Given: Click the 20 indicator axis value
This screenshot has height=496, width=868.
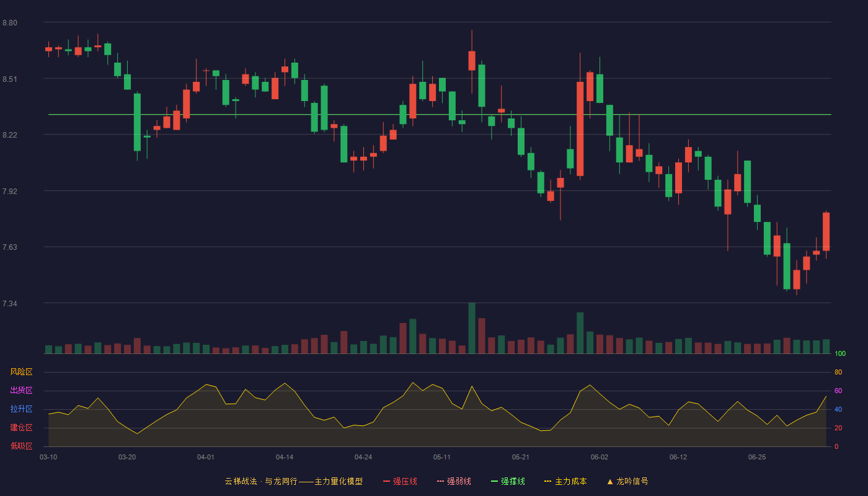Looking at the screenshot, I should click(x=838, y=428).
